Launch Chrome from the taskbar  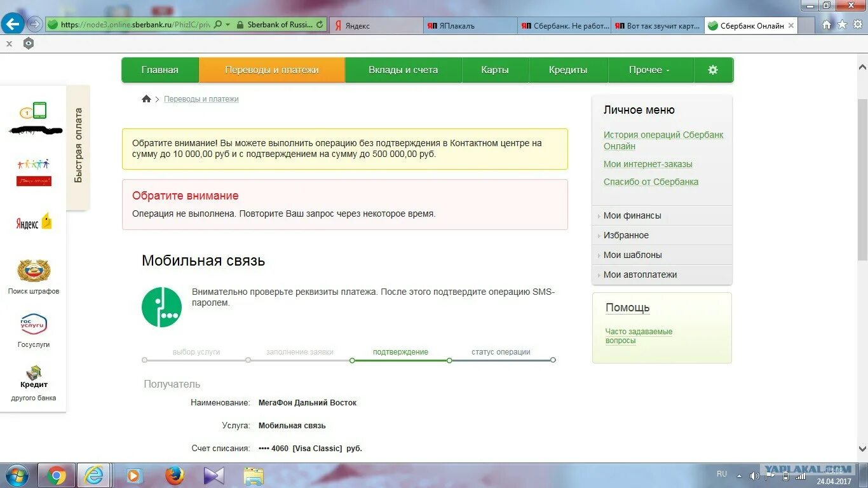click(x=56, y=475)
